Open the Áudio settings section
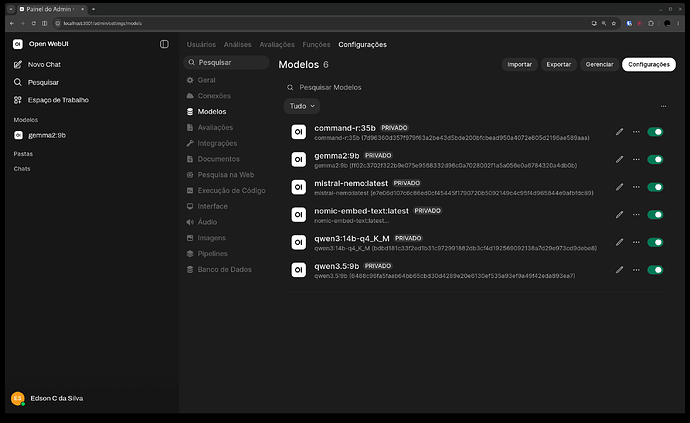The image size is (690, 423). click(x=202, y=222)
